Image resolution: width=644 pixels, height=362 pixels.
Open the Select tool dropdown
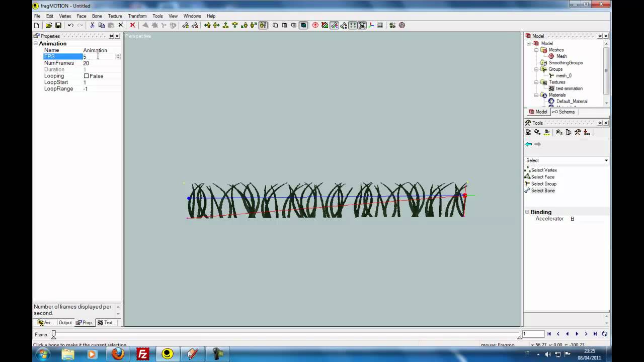(x=606, y=160)
